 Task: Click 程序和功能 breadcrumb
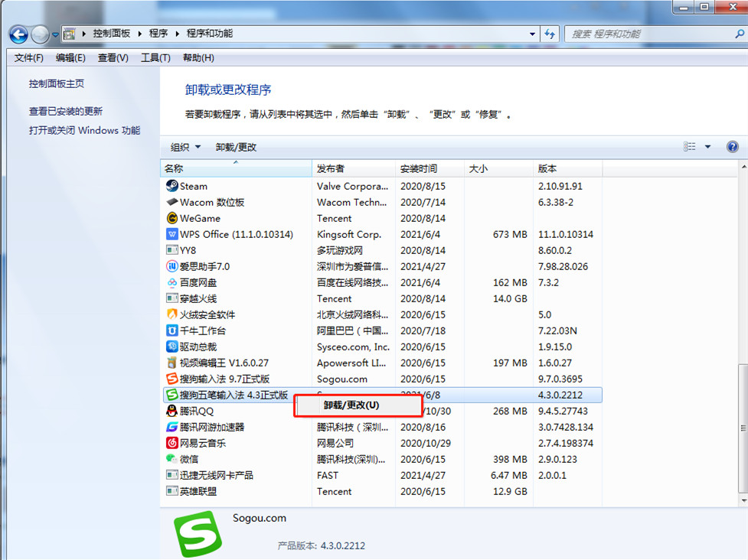coord(210,34)
